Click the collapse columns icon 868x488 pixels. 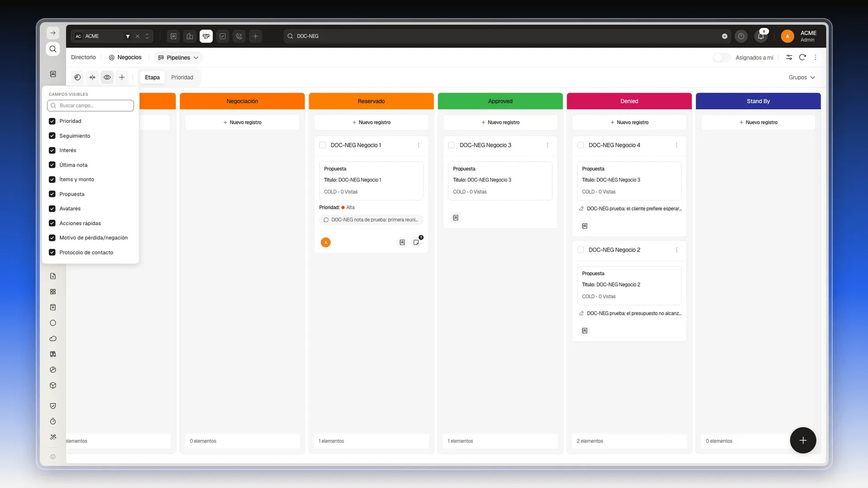coord(92,77)
